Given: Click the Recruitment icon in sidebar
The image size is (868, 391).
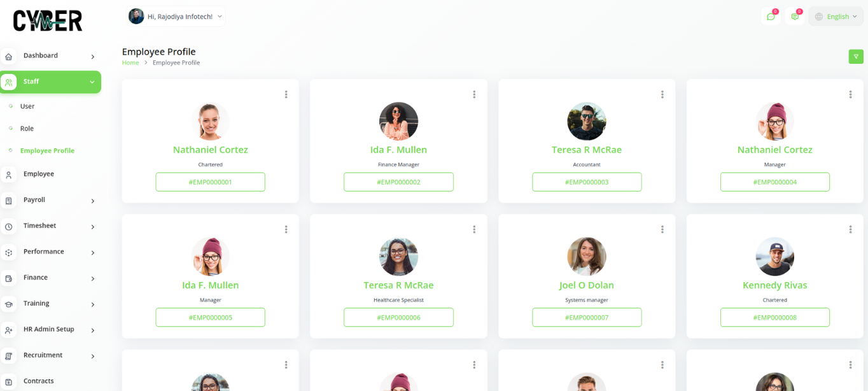Looking at the screenshot, I should pyautogui.click(x=9, y=356).
